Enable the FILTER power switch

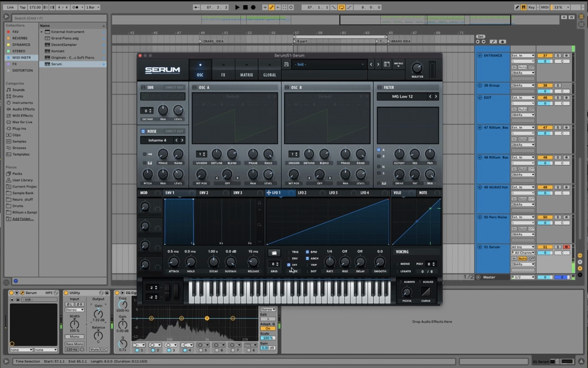pyautogui.click(x=379, y=87)
